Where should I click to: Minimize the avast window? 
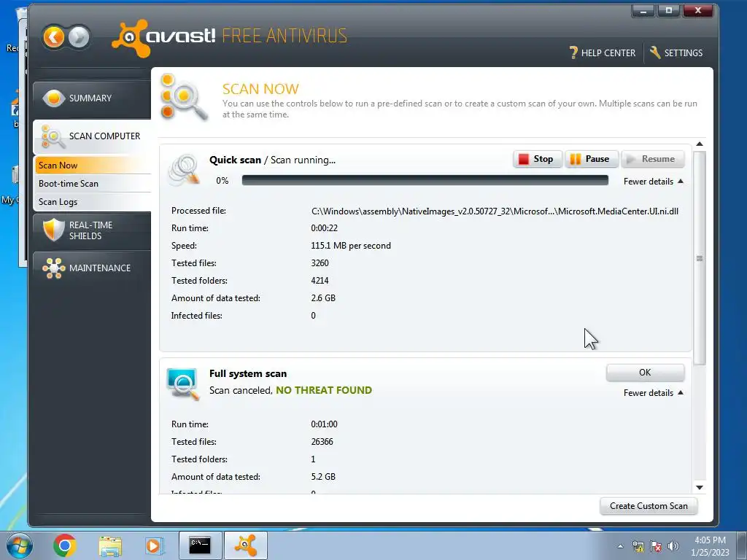(643, 10)
